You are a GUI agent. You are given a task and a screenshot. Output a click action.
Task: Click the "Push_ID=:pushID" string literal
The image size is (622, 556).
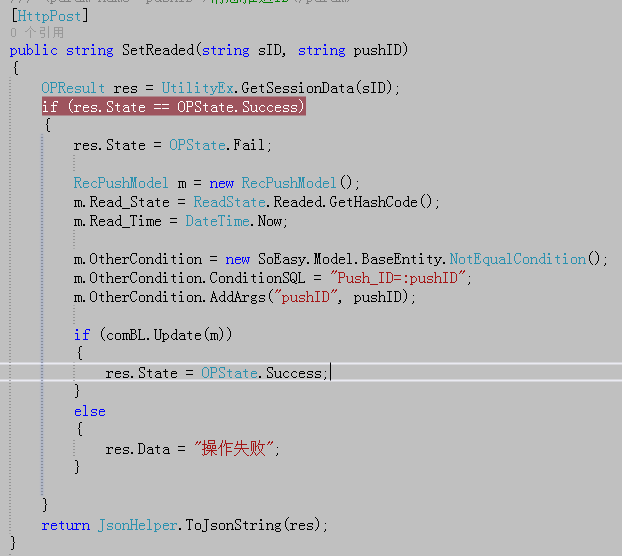tap(397, 278)
